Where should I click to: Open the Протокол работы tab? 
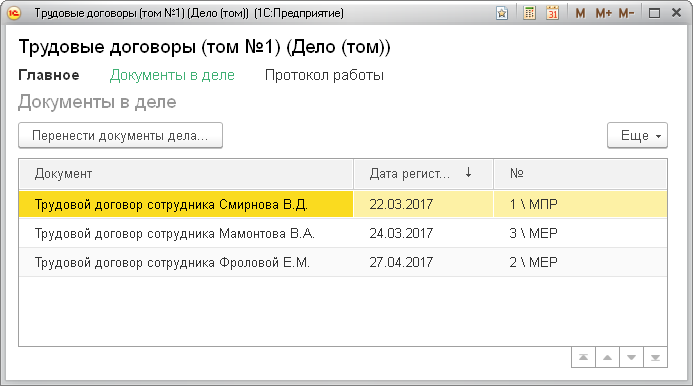[x=324, y=75]
